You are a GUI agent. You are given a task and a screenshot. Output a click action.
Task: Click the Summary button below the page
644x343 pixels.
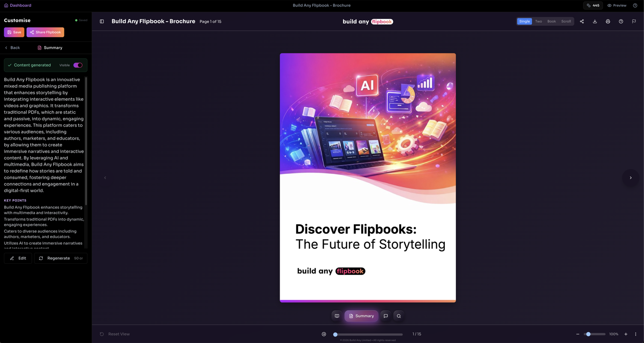[x=361, y=316]
